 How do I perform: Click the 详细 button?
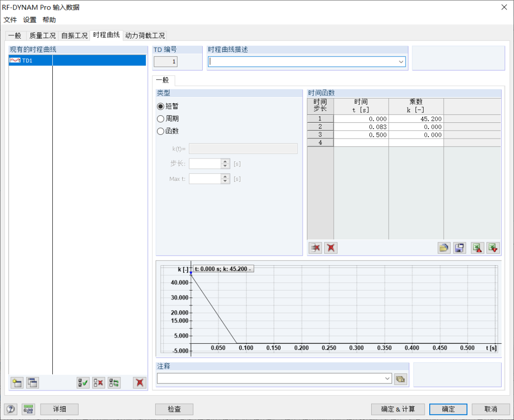click(x=59, y=409)
